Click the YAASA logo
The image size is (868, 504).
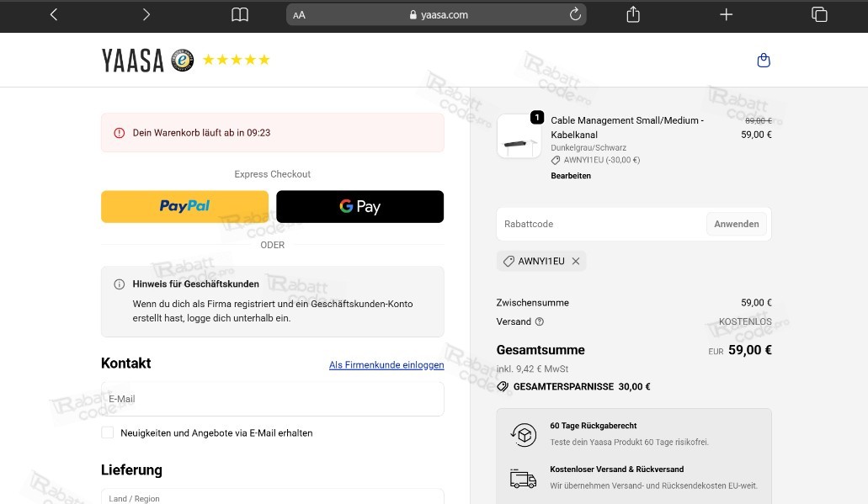(133, 61)
